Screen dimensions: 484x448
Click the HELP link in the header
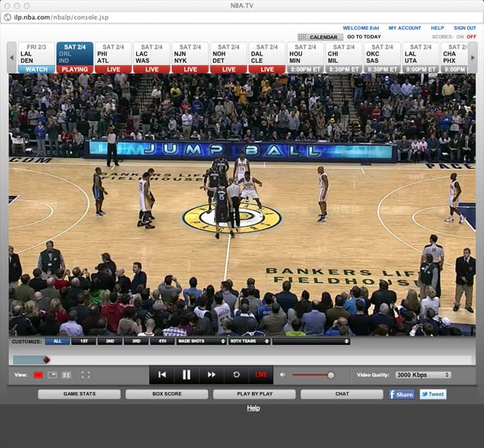[x=438, y=28]
